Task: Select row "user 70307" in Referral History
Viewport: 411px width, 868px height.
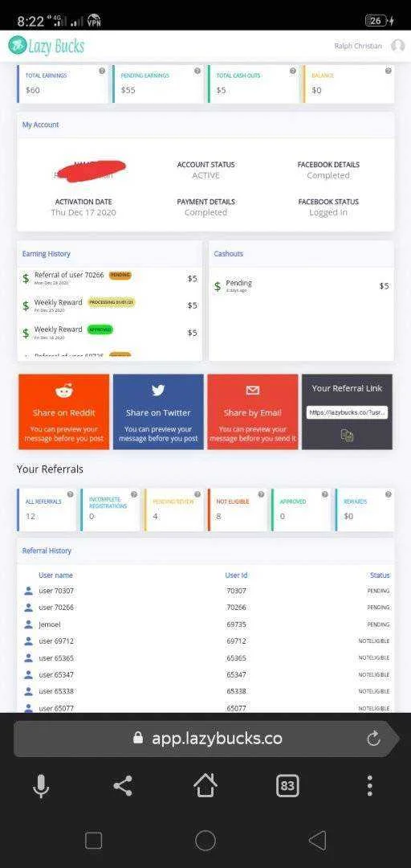Action: [205, 591]
